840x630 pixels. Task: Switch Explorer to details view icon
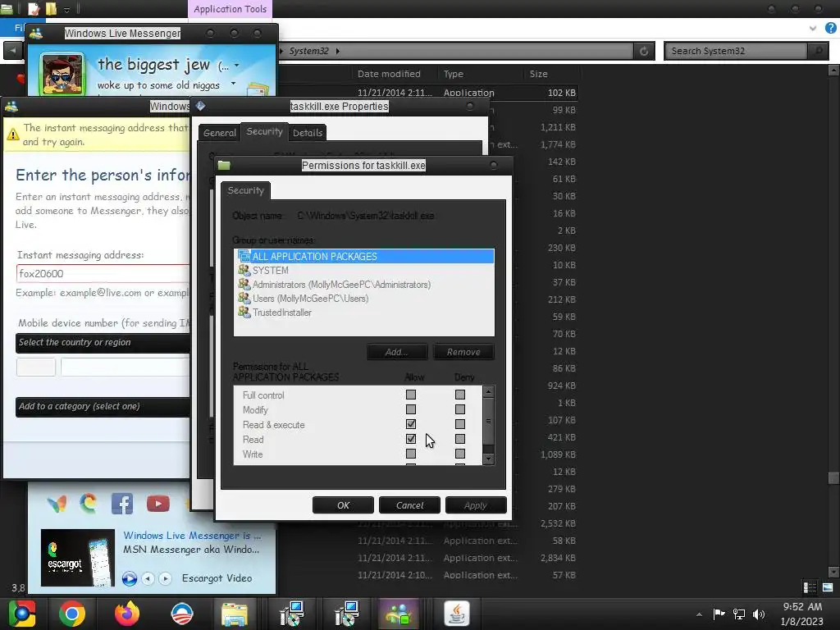[810, 587]
